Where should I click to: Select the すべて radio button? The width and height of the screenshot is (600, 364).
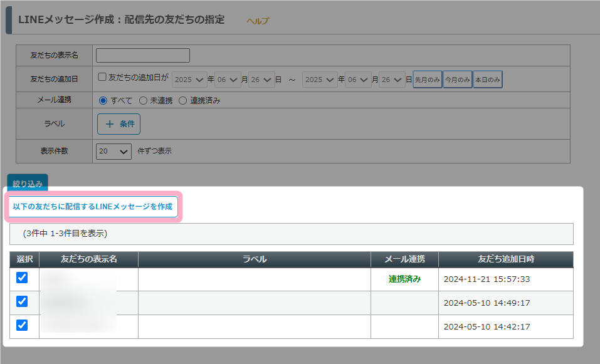click(x=103, y=101)
